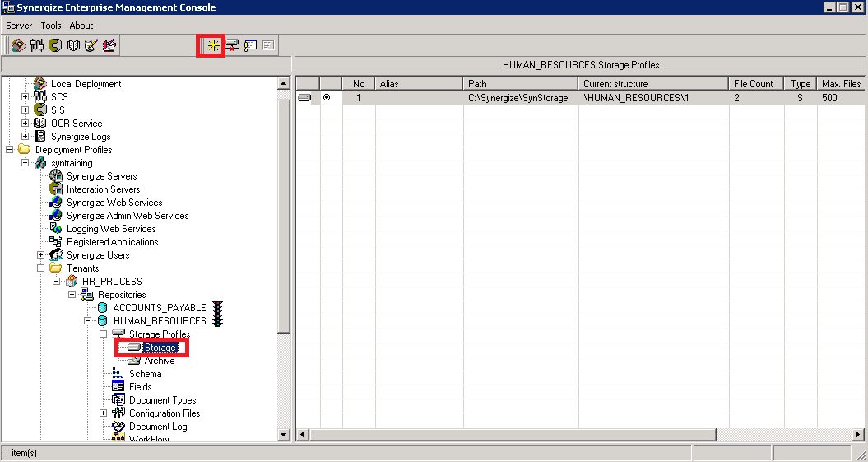Screen dimensions: 868x462
Task: Expand the Synergize Users node
Action: click(40, 255)
